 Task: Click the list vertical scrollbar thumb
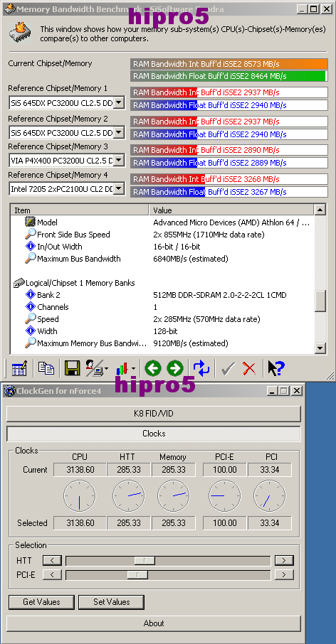tap(320, 301)
